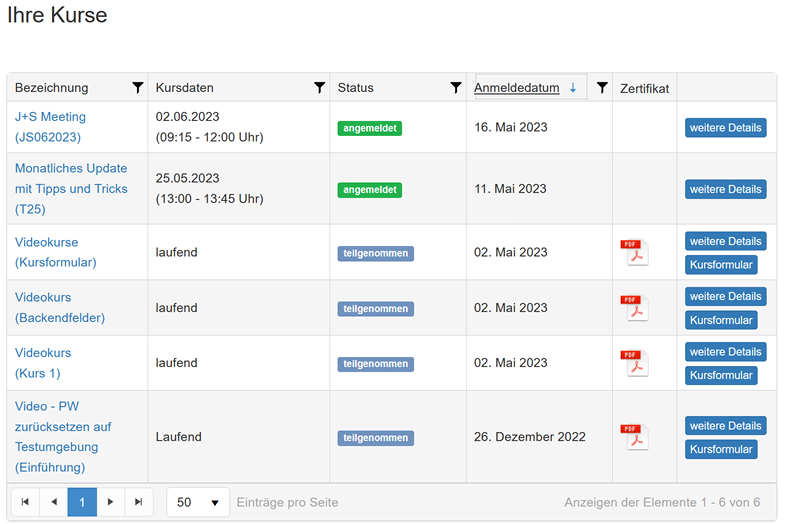Sort by Anmeldedatum column header
Screen dimensions: 786x524
click(516, 88)
